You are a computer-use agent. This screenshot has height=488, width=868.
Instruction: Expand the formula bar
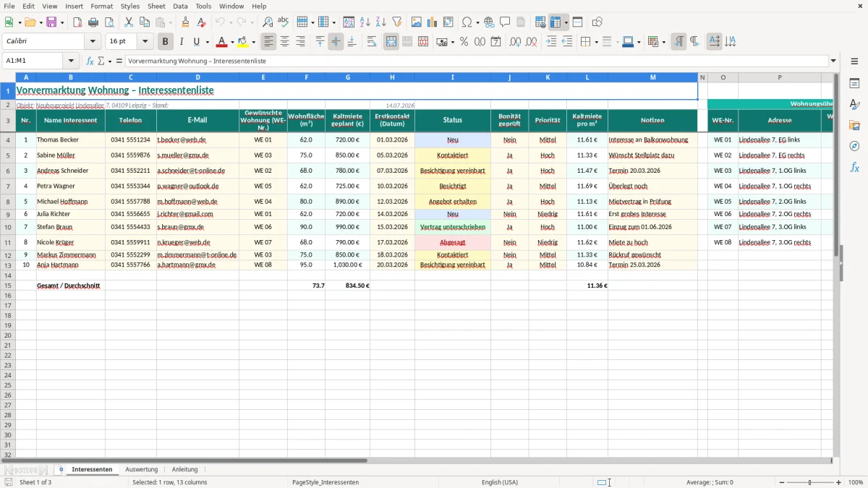click(x=834, y=61)
